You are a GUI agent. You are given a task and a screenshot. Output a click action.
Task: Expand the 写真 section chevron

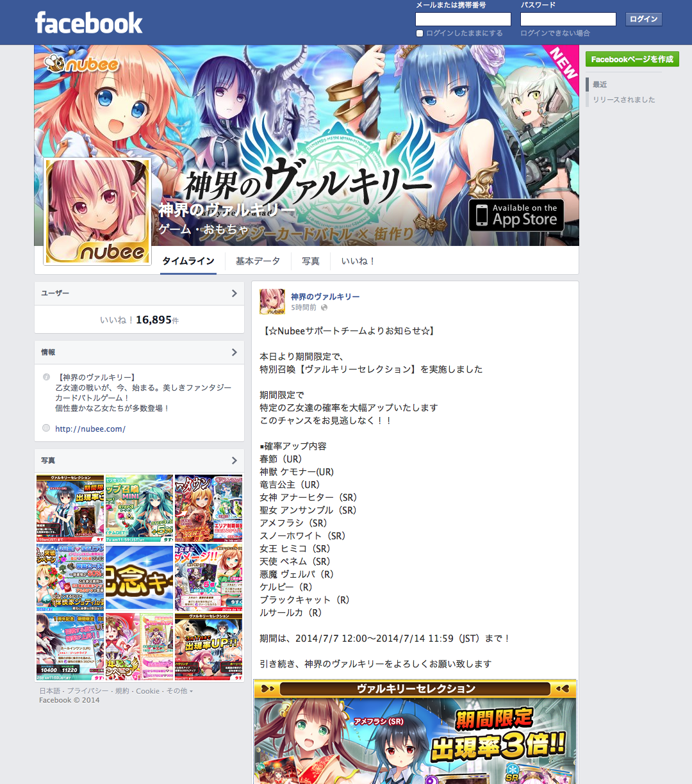pyautogui.click(x=234, y=461)
